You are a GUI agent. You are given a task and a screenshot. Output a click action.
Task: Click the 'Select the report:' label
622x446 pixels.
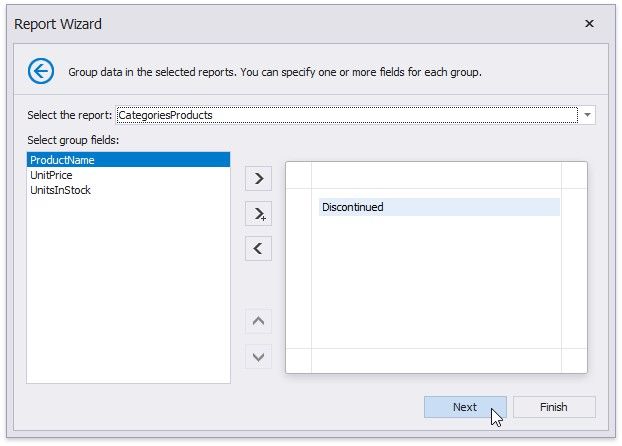pyautogui.click(x=69, y=115)
